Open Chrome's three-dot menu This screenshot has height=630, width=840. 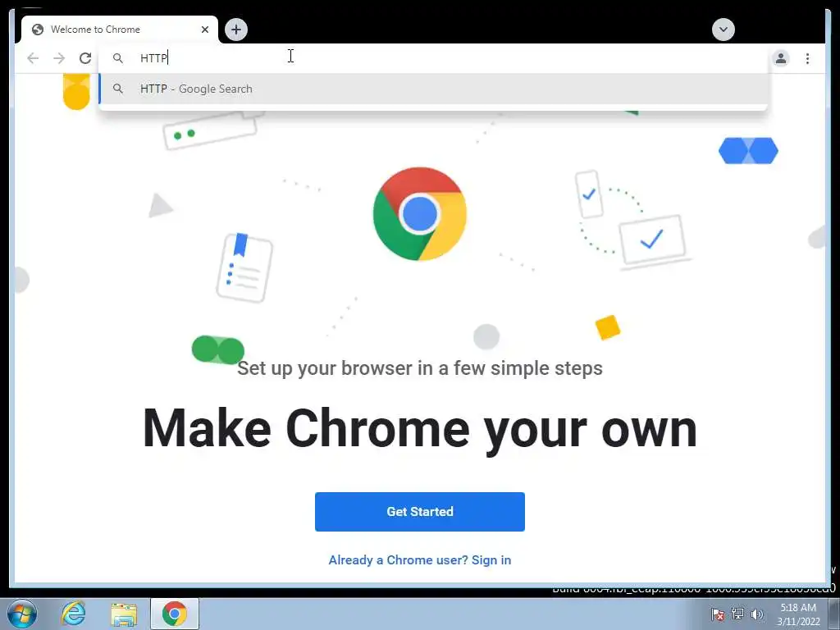point(807,58)
